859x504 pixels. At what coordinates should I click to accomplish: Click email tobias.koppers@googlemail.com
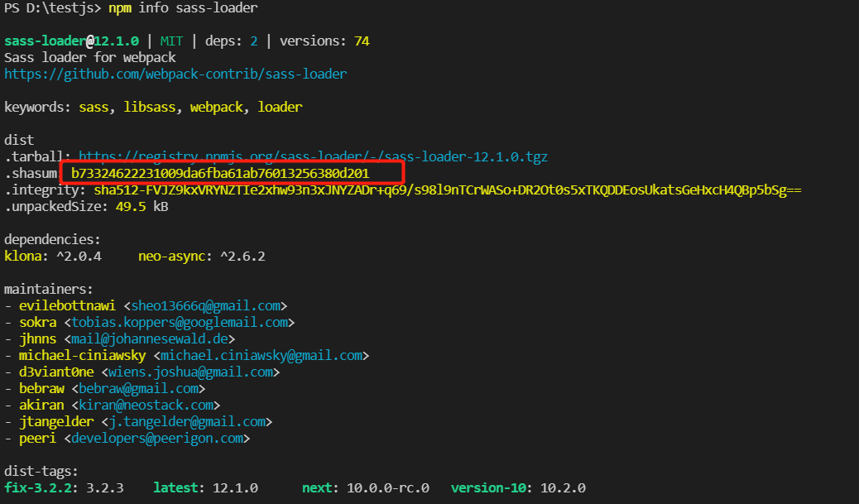pos(180,323)
